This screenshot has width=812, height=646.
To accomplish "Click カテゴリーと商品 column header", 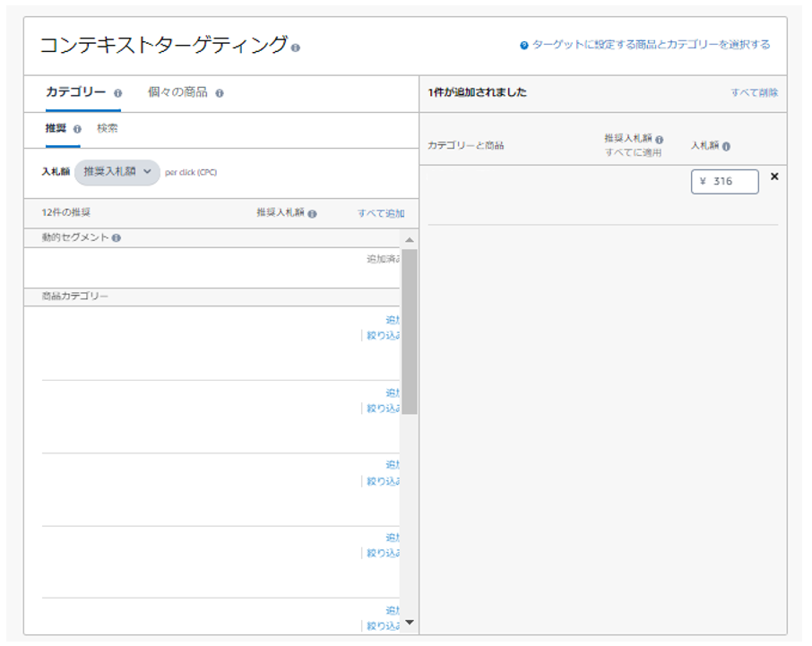I will point(465,145).
